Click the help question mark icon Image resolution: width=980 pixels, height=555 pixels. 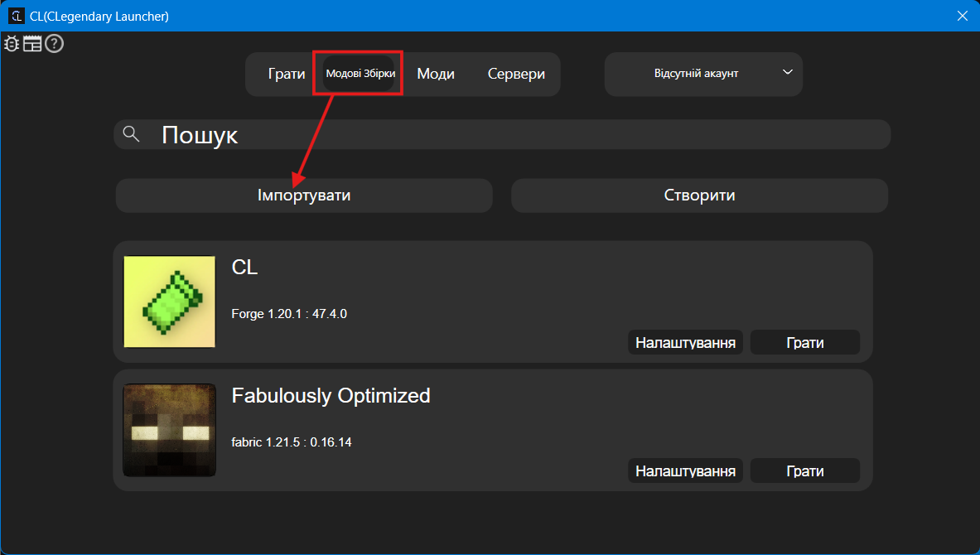[54, 44]
